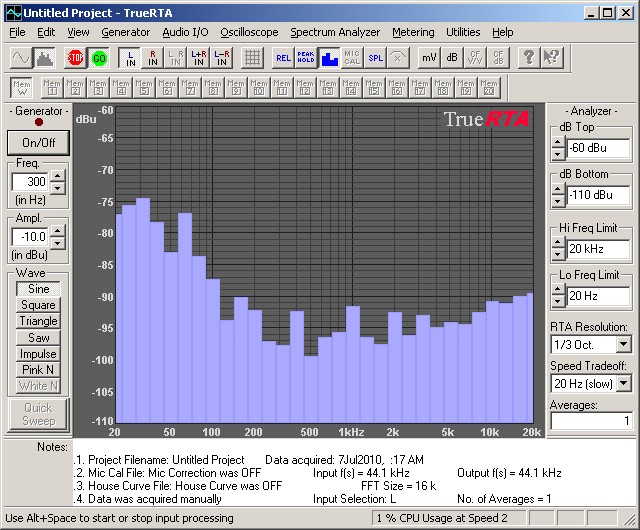Viewport: 640px width, 530px height.
Task: Enable the SPL toolbar icon
Action: coord(375,57)
